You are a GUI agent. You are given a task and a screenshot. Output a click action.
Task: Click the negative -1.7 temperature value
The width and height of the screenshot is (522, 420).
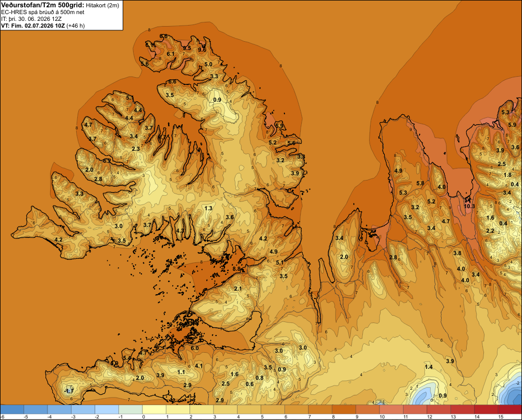tap(69, 390)
